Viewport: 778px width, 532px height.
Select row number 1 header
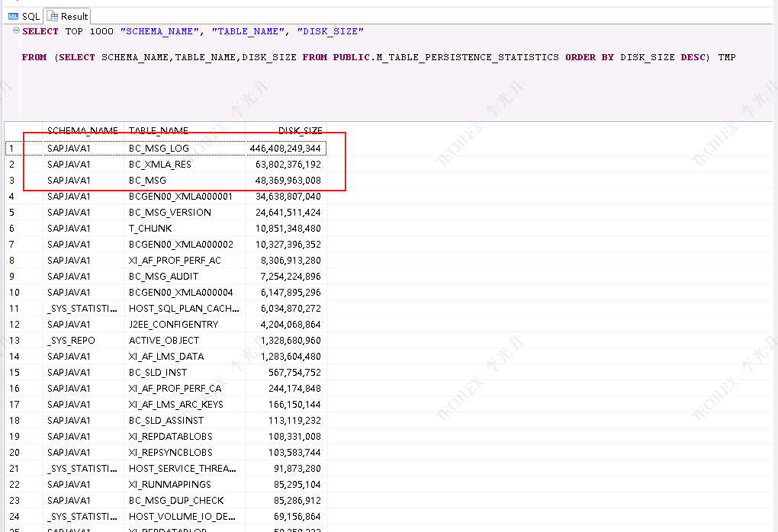[24, 149]
